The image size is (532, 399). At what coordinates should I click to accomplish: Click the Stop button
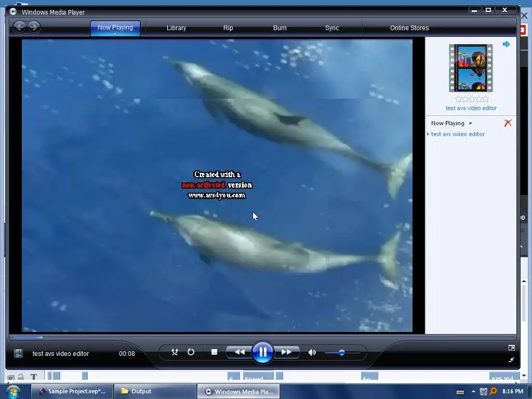click(214, 352)
